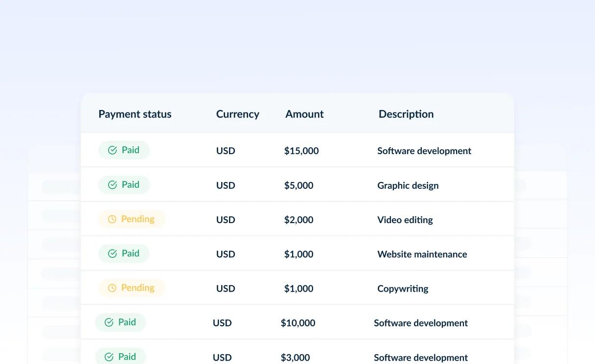Select the $5,000 amount cell
Viewport: 595px width, 364px height.
[x=299, y=185]
